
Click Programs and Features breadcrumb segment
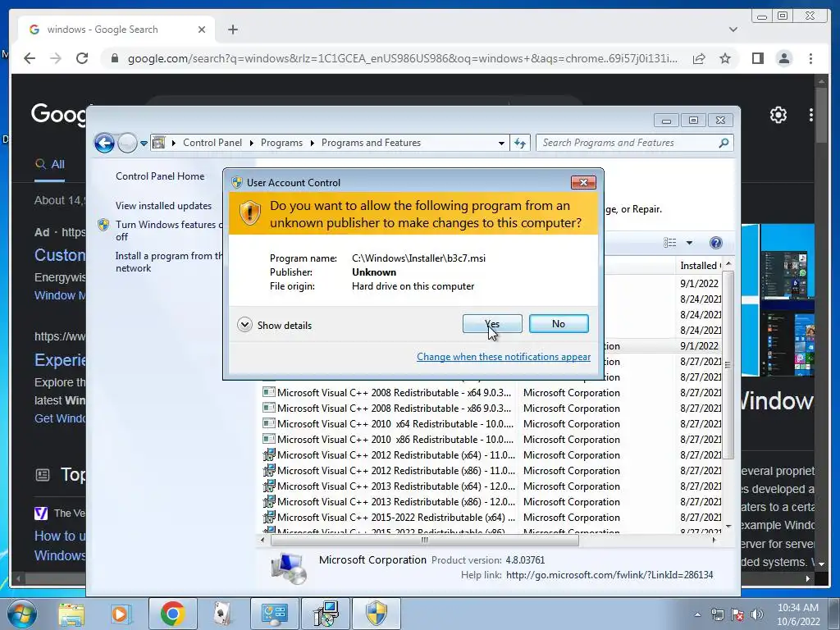click(371, 143)
